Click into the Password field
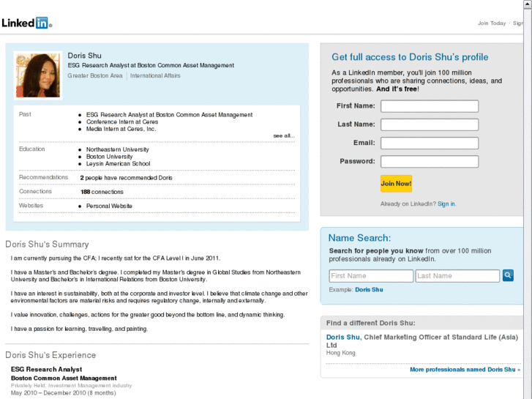 click(430, 161)
